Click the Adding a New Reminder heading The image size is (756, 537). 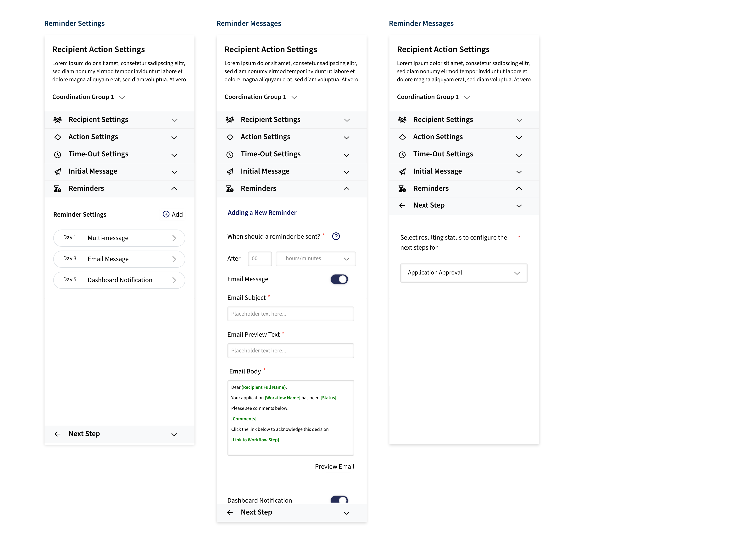point(262,213)
